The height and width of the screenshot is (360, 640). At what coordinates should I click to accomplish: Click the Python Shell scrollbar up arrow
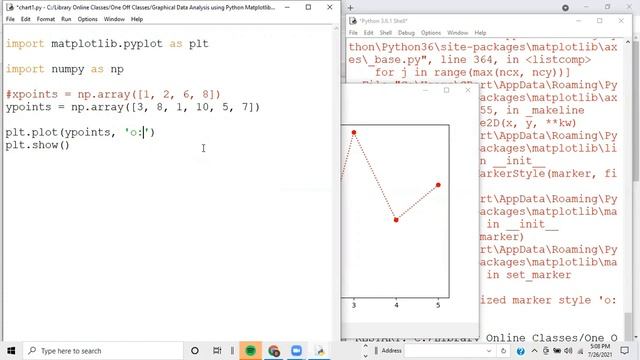pos(628,42)
